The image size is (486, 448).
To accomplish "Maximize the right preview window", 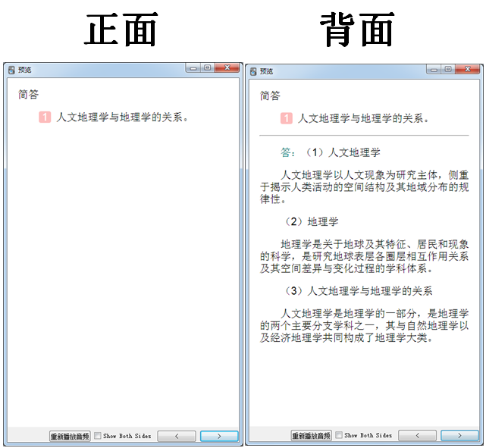I will coord(448,70).
